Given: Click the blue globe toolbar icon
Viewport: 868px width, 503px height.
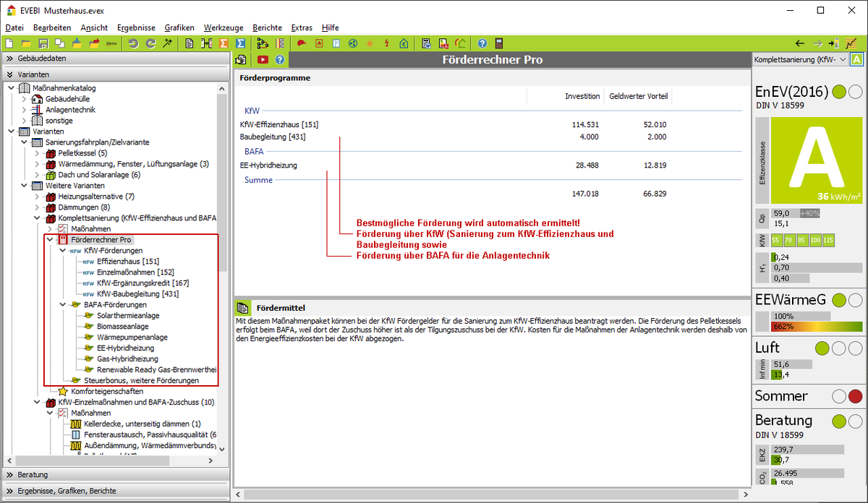Looking at the screenshot, I should [x=353, y=43].
